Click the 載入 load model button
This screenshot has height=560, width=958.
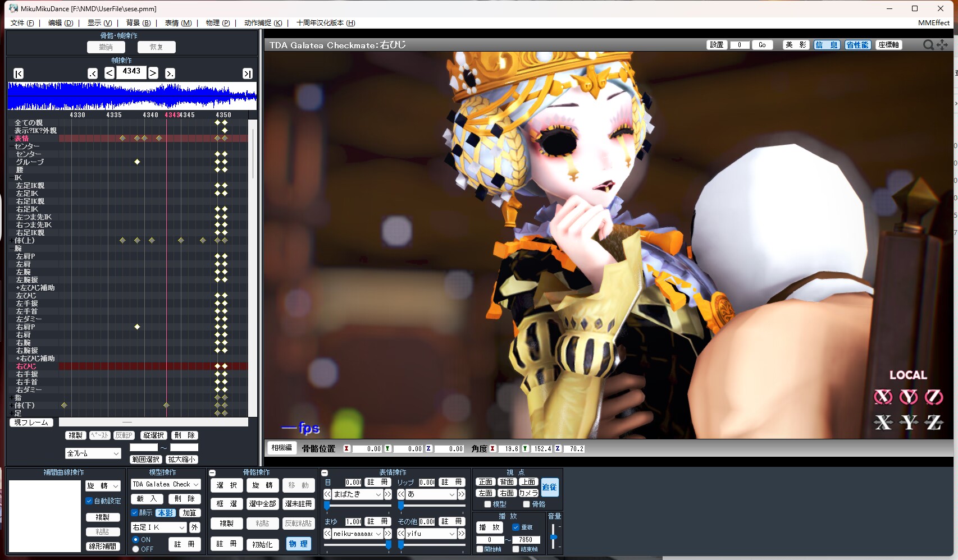coord(147,499)
